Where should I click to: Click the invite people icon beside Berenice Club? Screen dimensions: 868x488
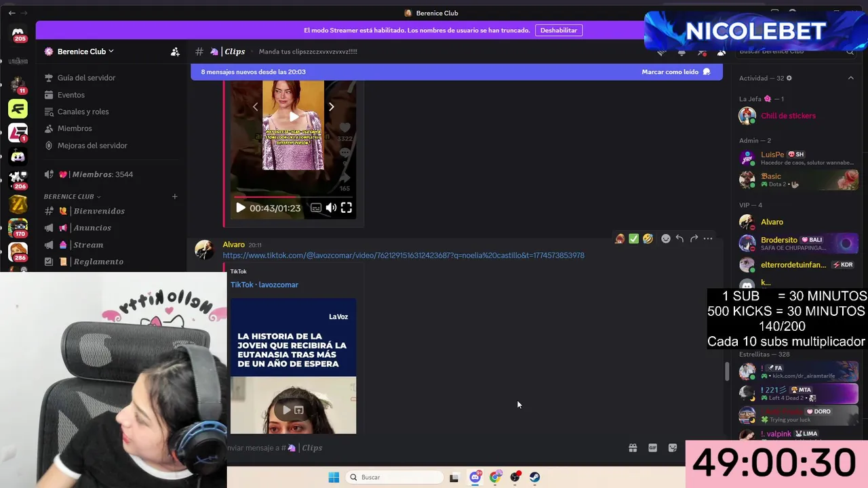click(175, 52)
